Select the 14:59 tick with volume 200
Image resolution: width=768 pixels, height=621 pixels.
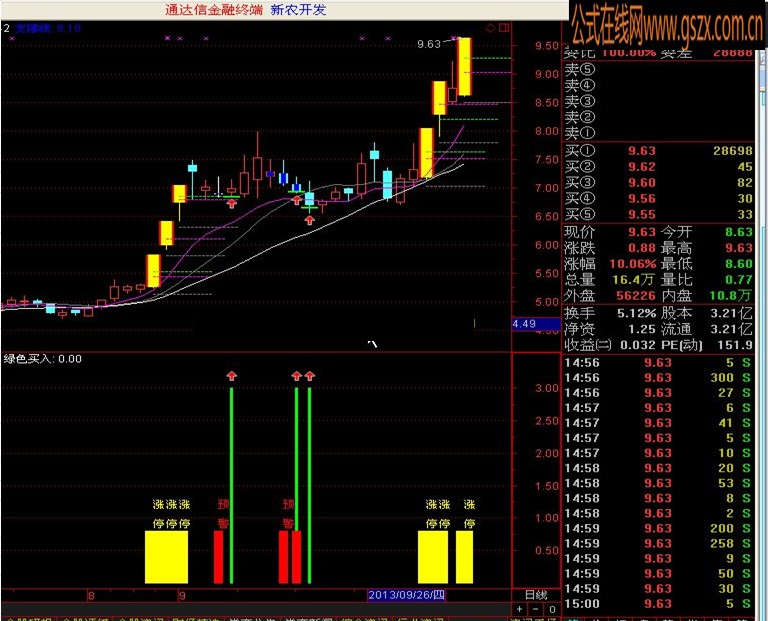point(658,528)
